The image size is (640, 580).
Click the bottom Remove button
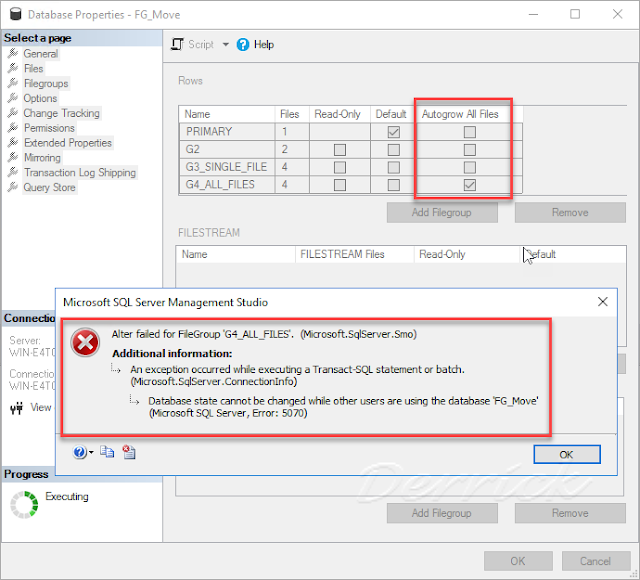coord(570,513)
